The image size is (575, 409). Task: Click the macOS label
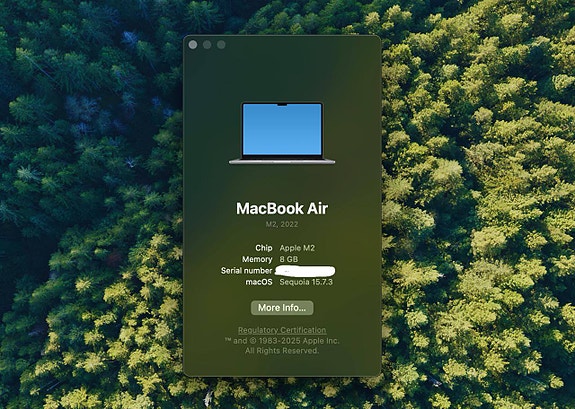pyautogui.click(x=259, y=282)
